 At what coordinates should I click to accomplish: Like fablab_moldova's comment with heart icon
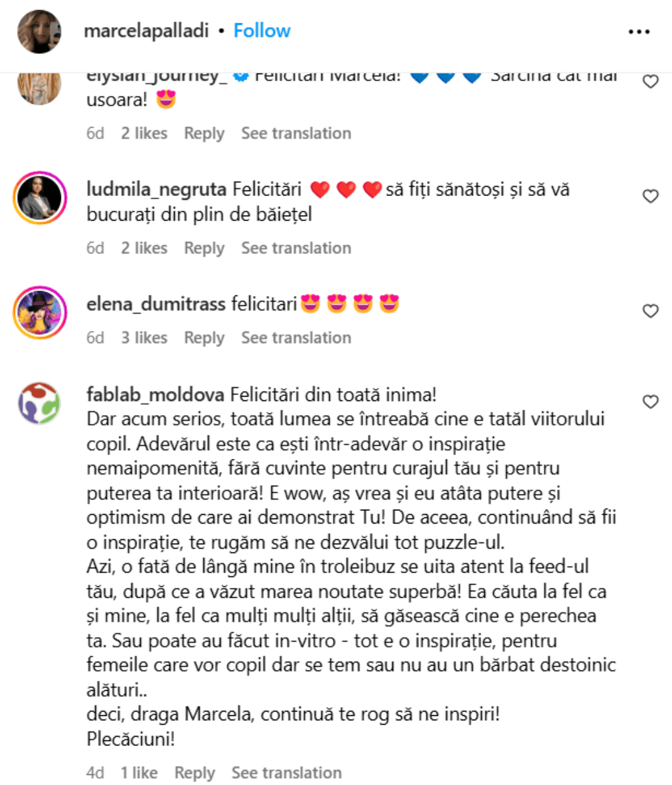click(651, 402)
